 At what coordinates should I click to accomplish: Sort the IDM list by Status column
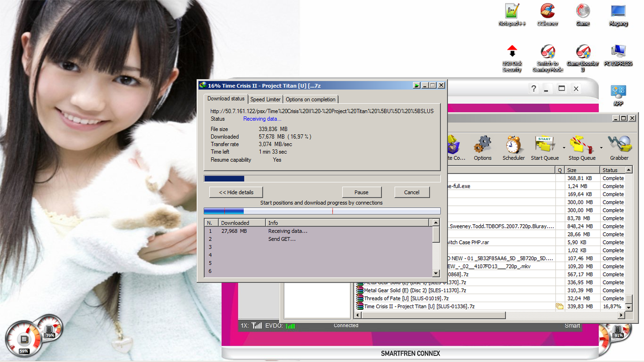[x=613, y=170]
